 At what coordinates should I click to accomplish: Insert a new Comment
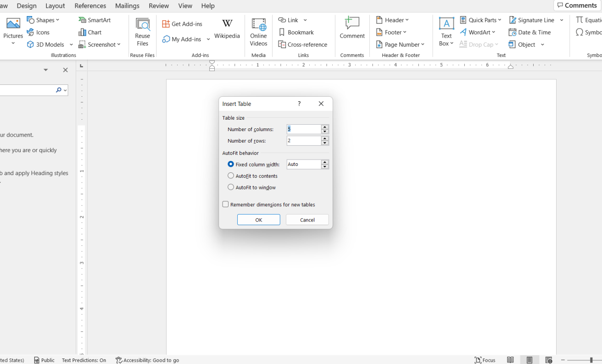pyautogui.click(x=352, y=28)
